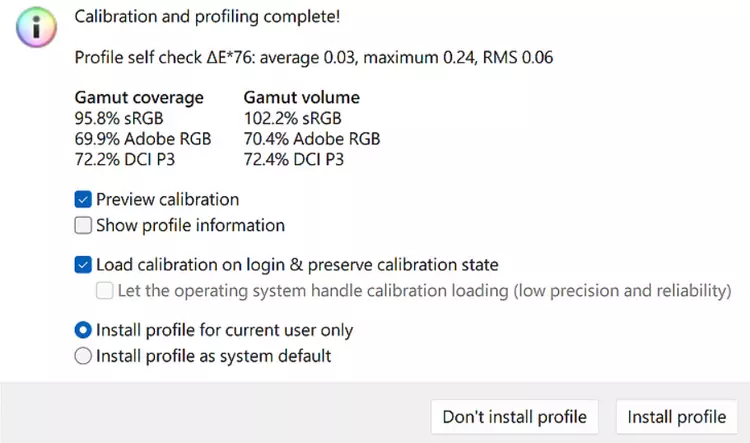Enable Show profile information checkbox
This screenshot has width=750, height=443.
tap(83, 225)
